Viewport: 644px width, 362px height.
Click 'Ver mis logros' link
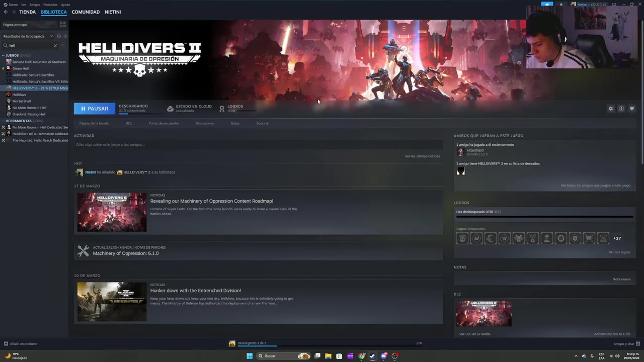(619, 252)
